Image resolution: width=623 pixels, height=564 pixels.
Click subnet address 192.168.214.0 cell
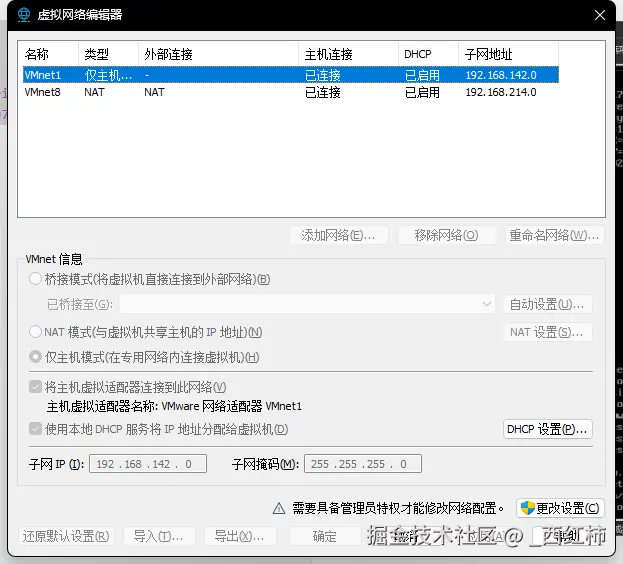pos(501,92)
